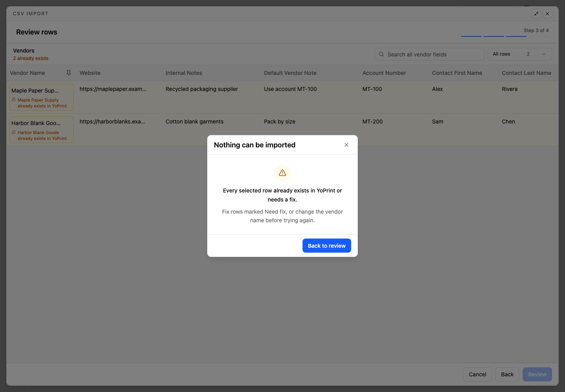
Task: Close the Nothing can be imported dialog
Action: pos(346,145)
